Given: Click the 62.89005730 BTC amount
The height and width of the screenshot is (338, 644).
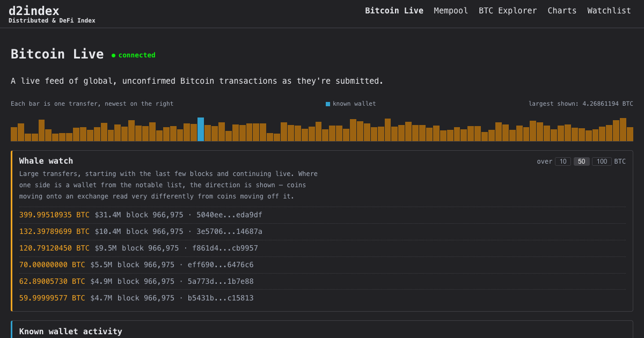Looking at the screenshot, I should coord(52,282).
